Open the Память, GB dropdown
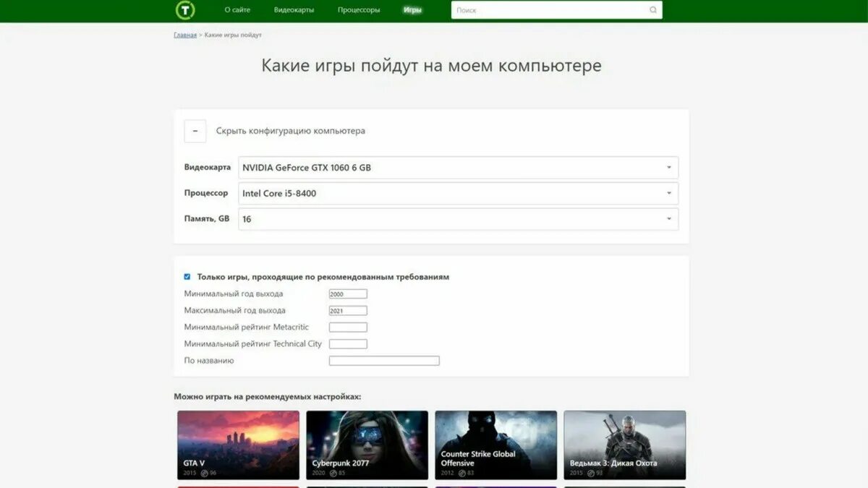868x488 pixels. [x=459, y=219]
